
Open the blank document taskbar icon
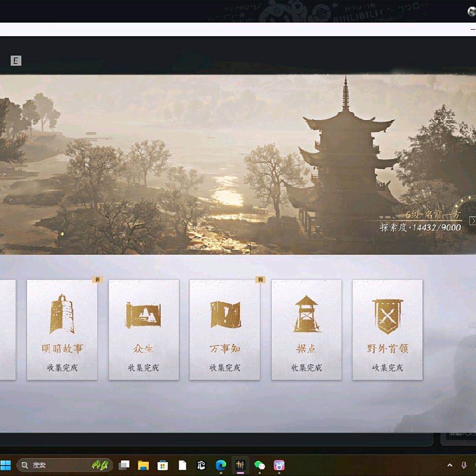(x=182, y=465)
